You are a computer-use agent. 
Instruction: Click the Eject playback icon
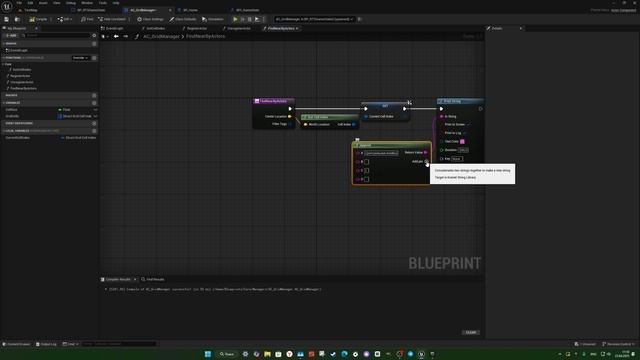click(257, 19)
